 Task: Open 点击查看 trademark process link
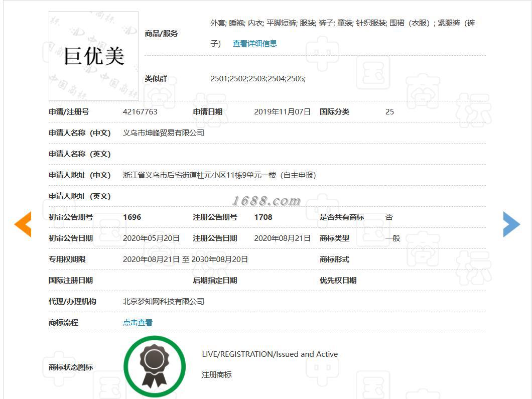click(138, 322)
